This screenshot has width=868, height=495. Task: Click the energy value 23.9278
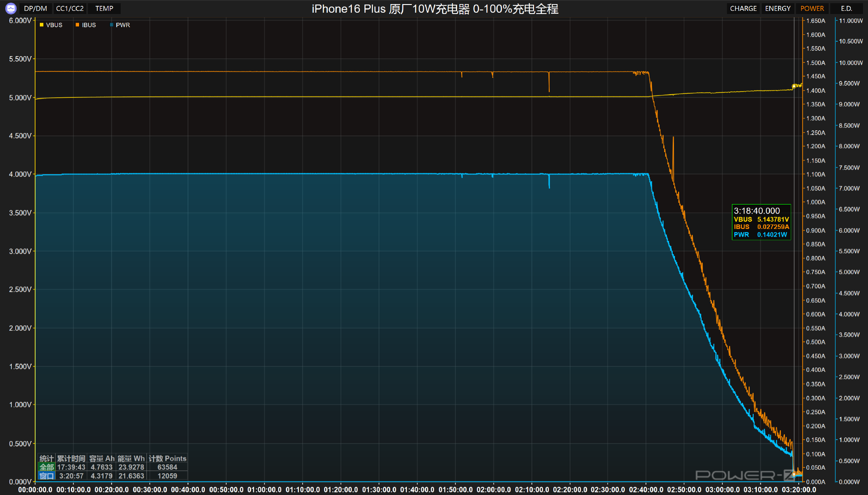click(x=131, y=467)
